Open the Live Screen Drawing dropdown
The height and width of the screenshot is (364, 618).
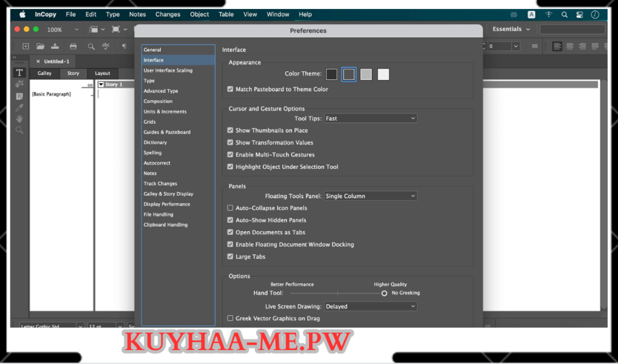(x=371, y=307)
